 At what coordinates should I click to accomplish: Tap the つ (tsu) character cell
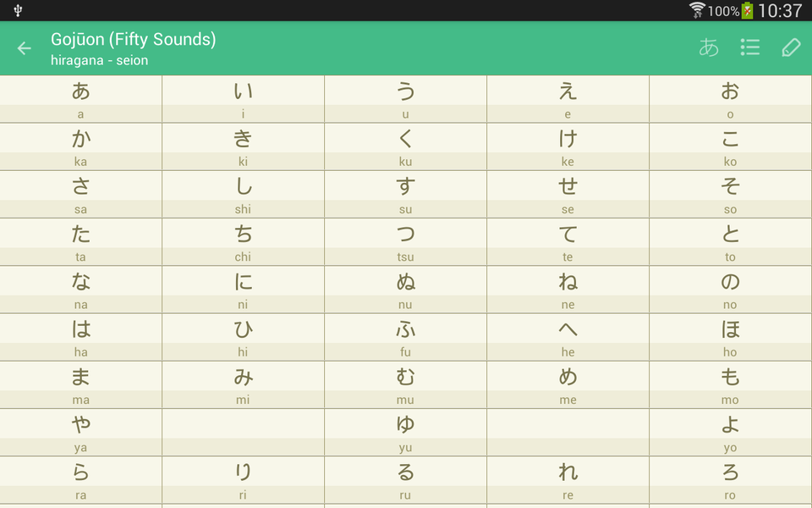coord(405,235)
